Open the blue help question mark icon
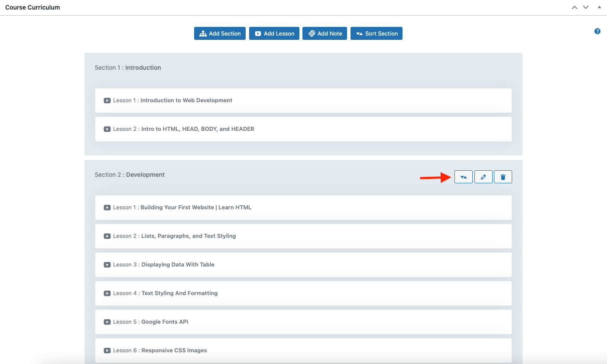 click(597, 31)
